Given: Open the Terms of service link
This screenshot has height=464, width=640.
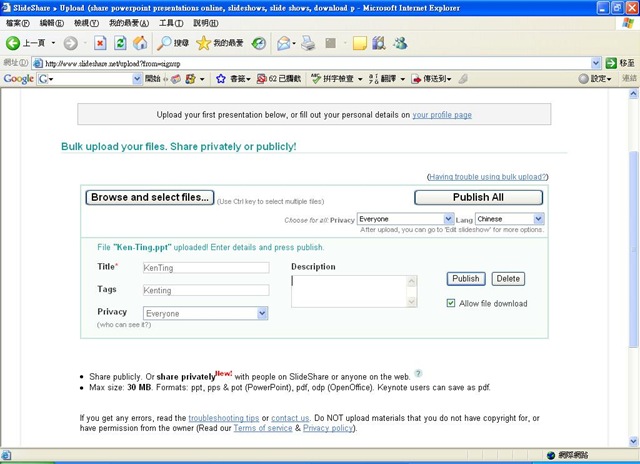Looking at the screenshot, I should click(263, 428).
